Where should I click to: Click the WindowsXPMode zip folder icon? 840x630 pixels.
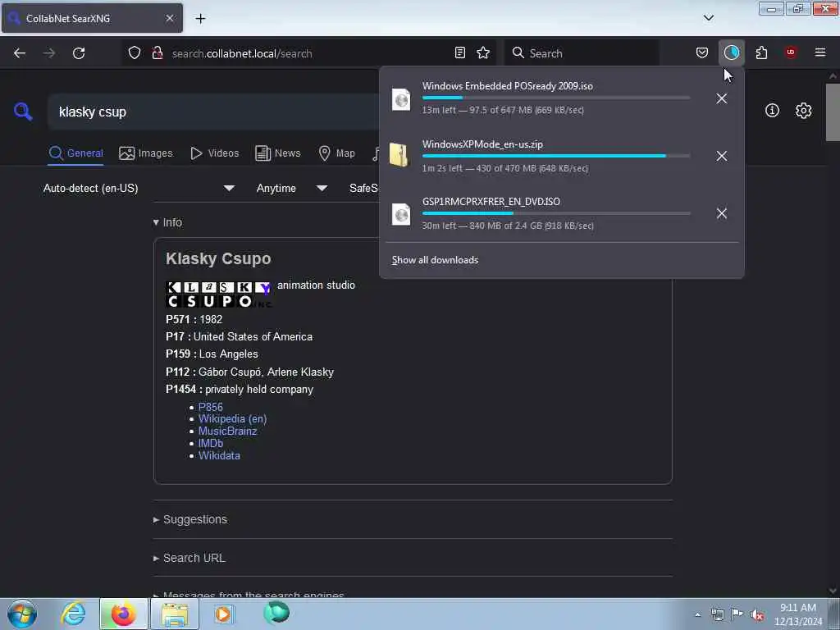click(x=399, y=155)
